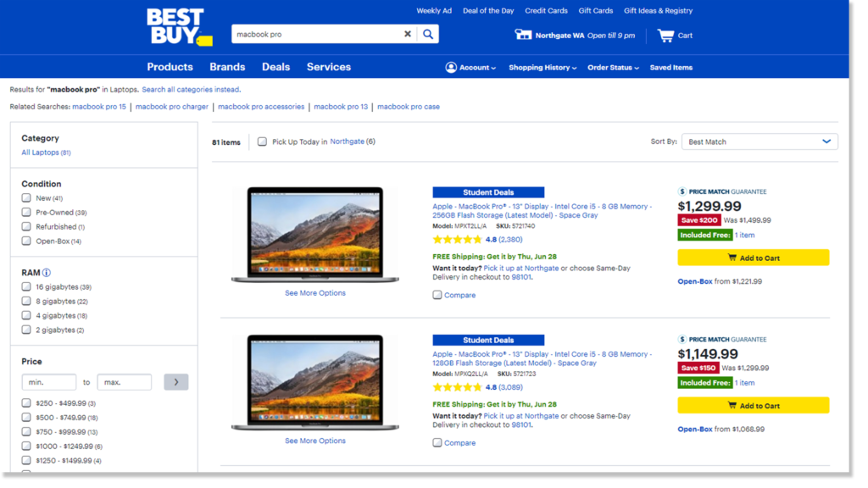Toggle the New condition checkbox
Screen dimensions: 868x488
click(x=26, y=197)
